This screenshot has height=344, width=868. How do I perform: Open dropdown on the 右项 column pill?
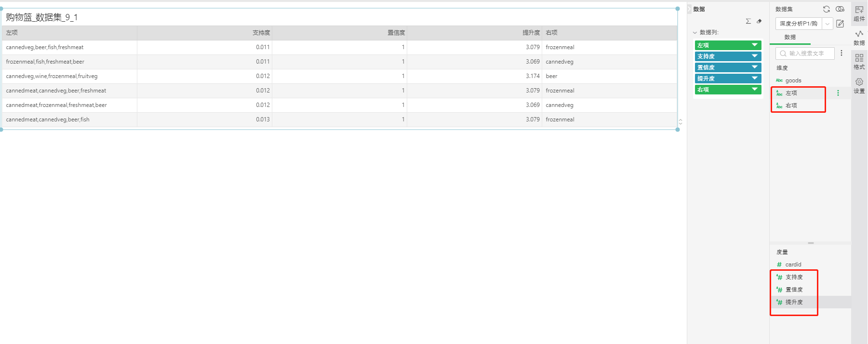click(x=754, y=90)
